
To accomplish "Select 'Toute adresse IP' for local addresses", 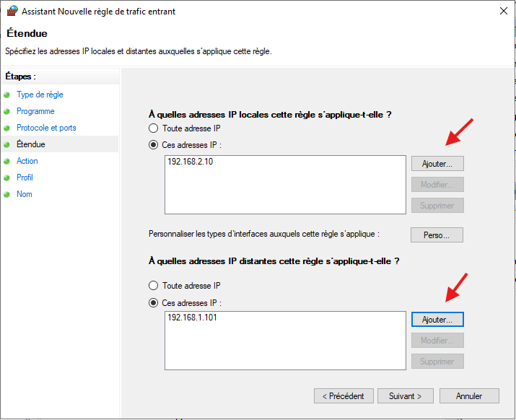I will click(153, 128).
